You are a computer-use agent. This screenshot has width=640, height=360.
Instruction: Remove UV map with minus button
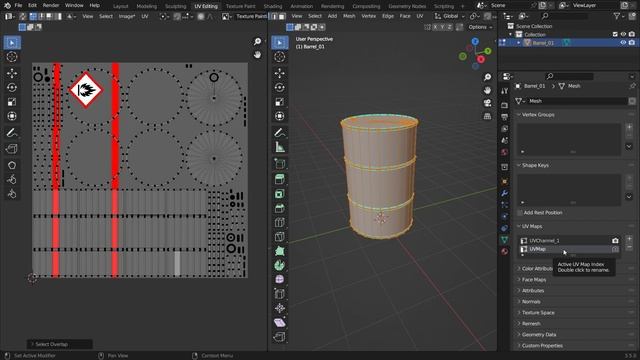click(x=629, y=248)
